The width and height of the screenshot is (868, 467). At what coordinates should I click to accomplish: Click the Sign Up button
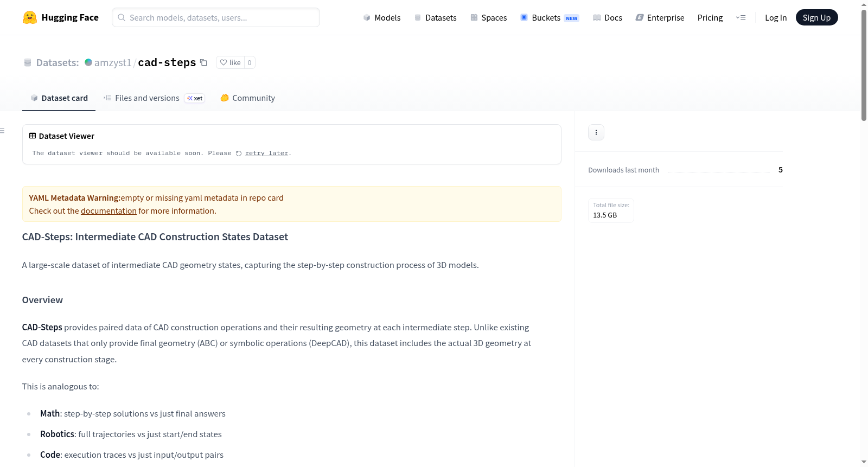click(816, 17)
